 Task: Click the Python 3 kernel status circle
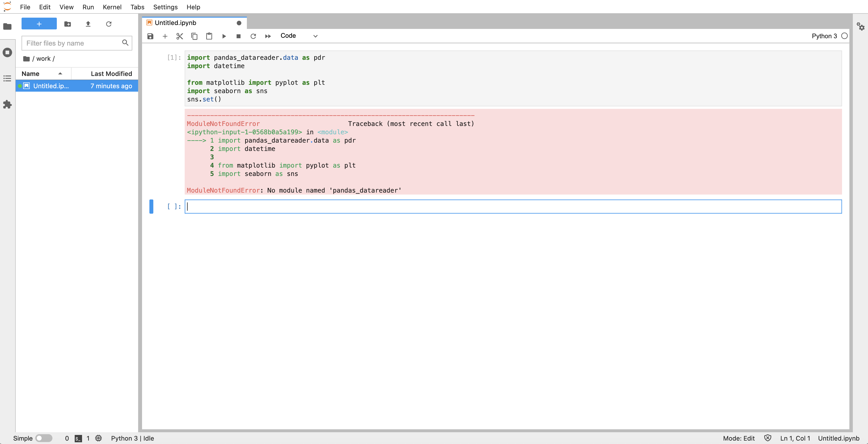click(x=844, y=36)
